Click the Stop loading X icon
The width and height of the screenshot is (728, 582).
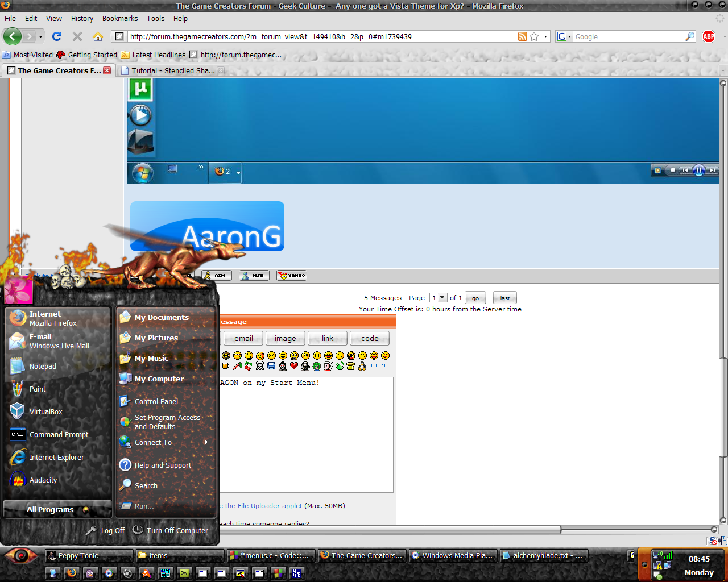pyautogui.click(x=77, y=36)
